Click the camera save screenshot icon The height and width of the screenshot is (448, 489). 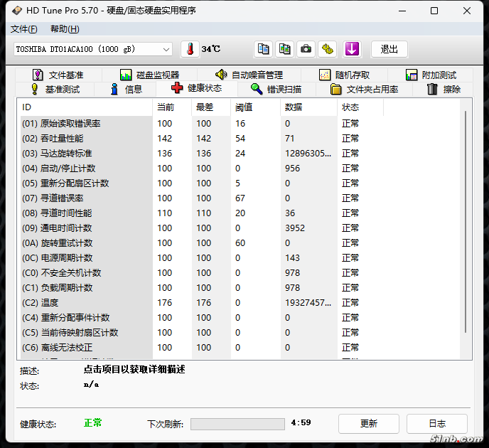pos(306,49)
